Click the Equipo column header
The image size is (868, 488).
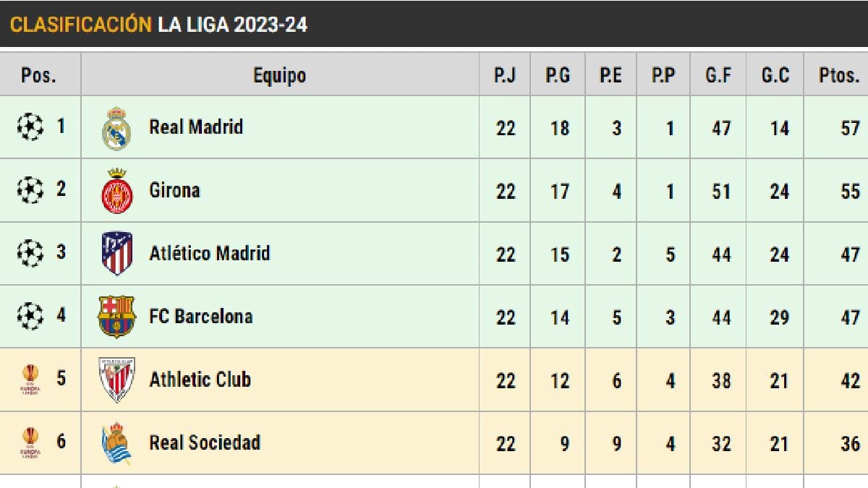pyautogui.click(x=279, y=74)
